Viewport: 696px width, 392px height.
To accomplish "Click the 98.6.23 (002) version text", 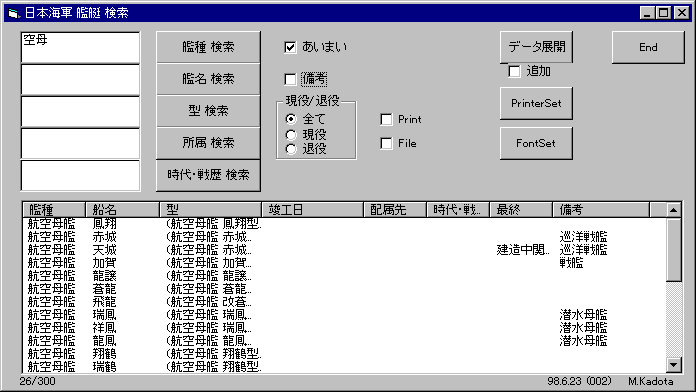I will (x=579, y=381).
